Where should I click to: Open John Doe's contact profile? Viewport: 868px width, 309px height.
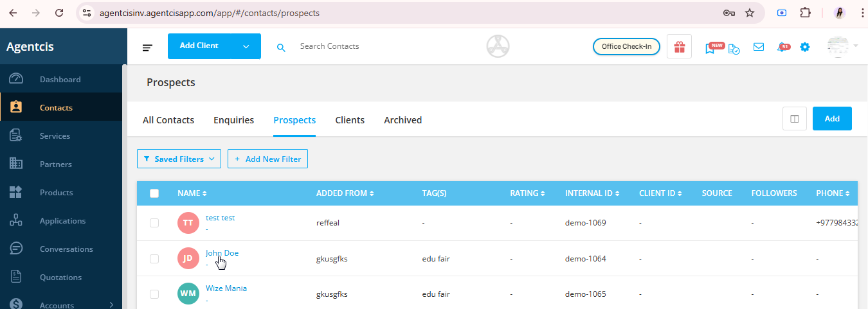[222, 253]
